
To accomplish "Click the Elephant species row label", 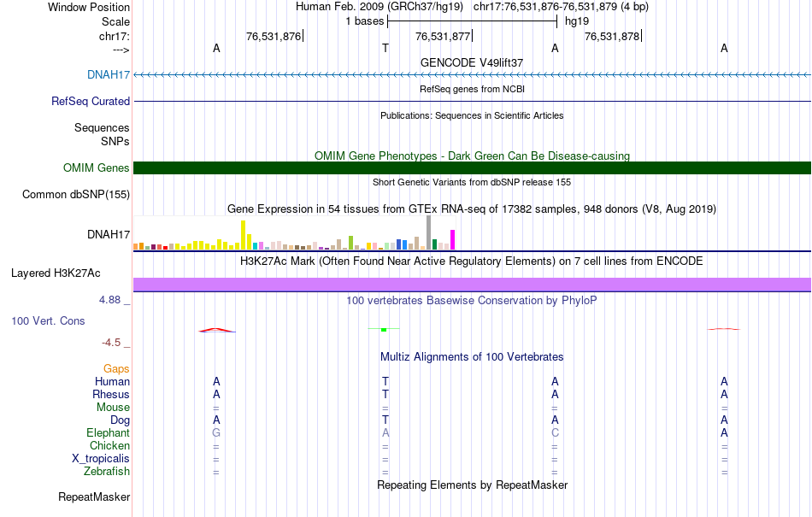I will pyautogui.click(x=108, y=432).
